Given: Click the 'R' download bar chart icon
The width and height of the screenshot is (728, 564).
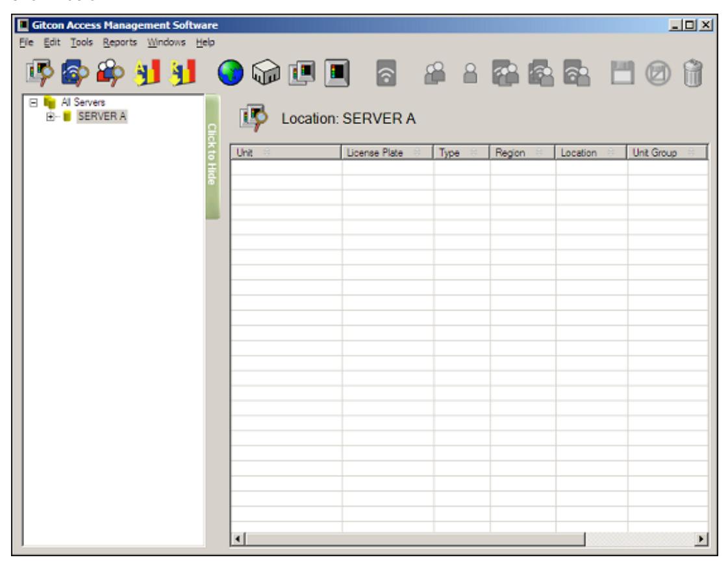Looking at the screenshot, I should point(182,73).
